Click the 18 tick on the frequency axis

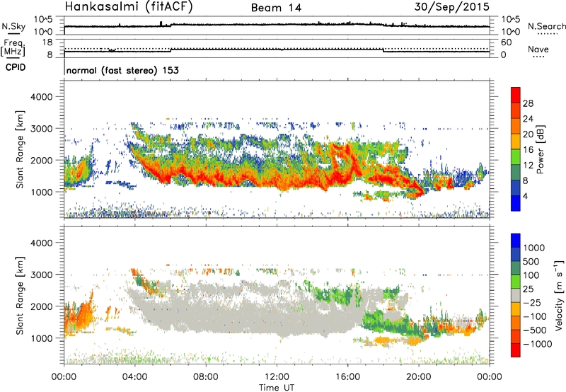[47, 42]
